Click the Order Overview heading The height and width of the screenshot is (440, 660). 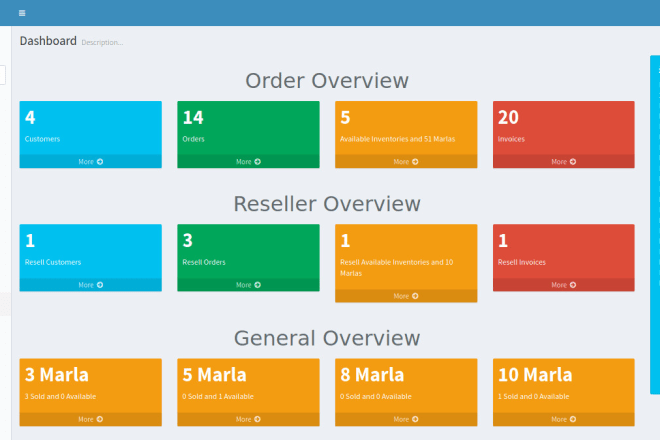pyautogui.click(x=327, y=80)
